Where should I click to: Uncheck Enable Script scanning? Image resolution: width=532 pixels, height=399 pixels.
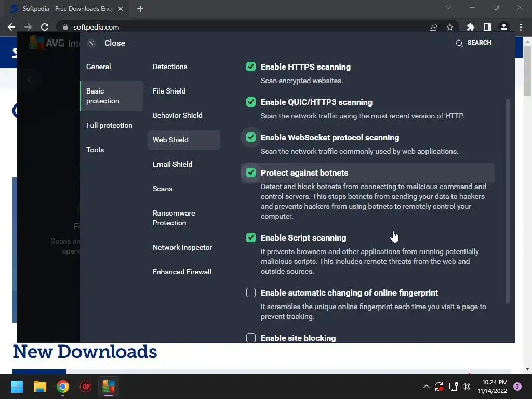[251, 237]
